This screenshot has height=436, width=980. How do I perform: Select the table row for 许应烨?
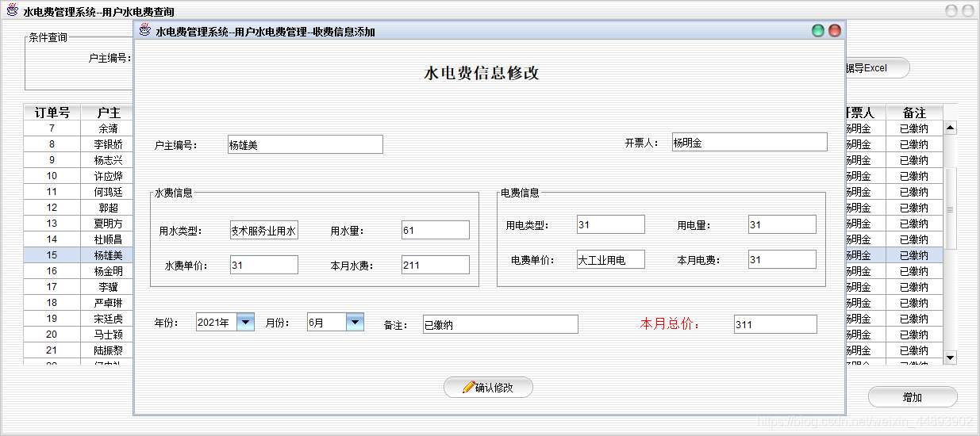pos(79,176)
